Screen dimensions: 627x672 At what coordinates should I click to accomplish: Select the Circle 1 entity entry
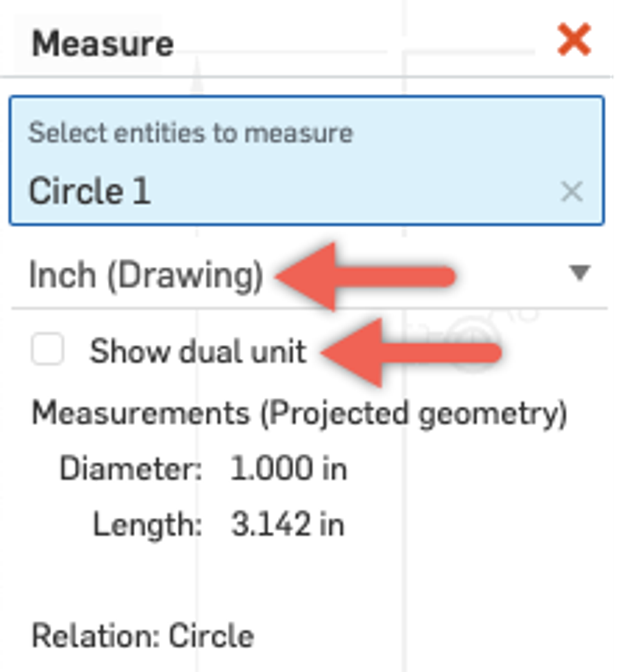tap(90, 191)
